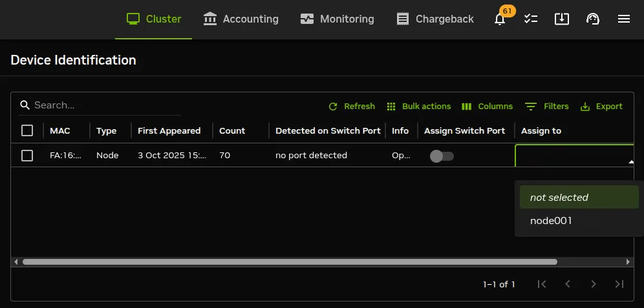The width and height of the screenshot is (644, 308).
Task: Go to the next results page
Action: click(x=593, y=284)
